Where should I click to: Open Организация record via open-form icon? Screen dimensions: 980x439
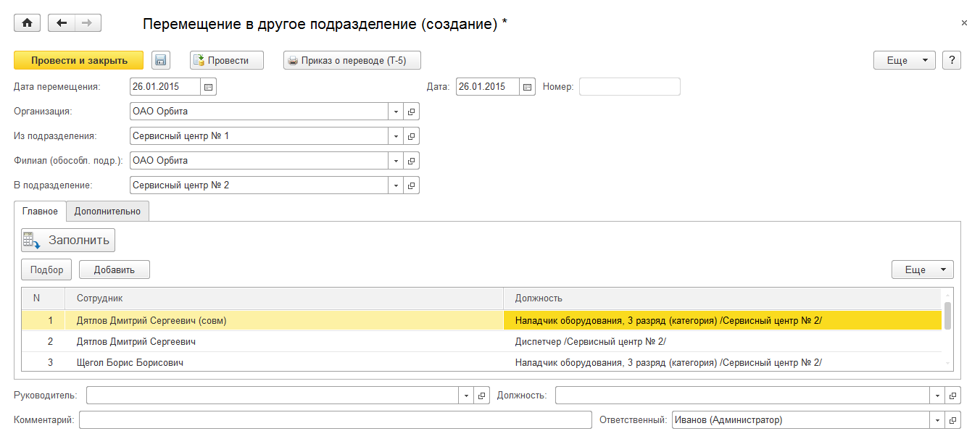(412, 112)
